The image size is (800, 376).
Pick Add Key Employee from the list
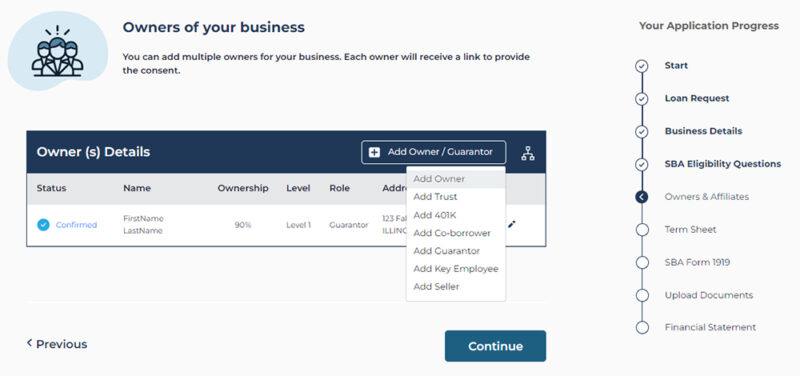(x=456, y=269)
